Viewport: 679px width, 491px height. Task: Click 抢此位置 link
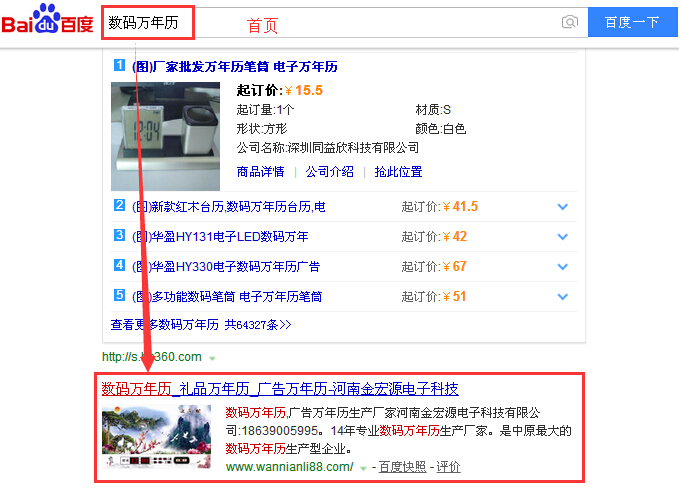[398, 172]
